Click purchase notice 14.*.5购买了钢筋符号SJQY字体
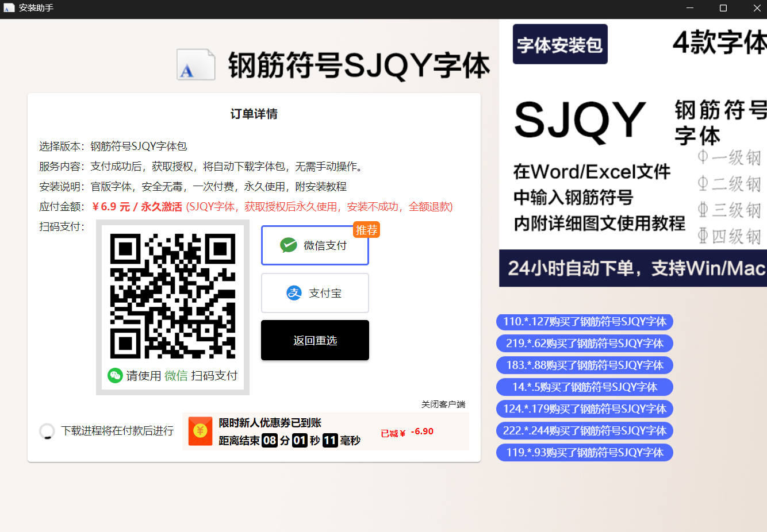This screenshot has width=767, height=532. pyautogui.click(x=585, y=387)
